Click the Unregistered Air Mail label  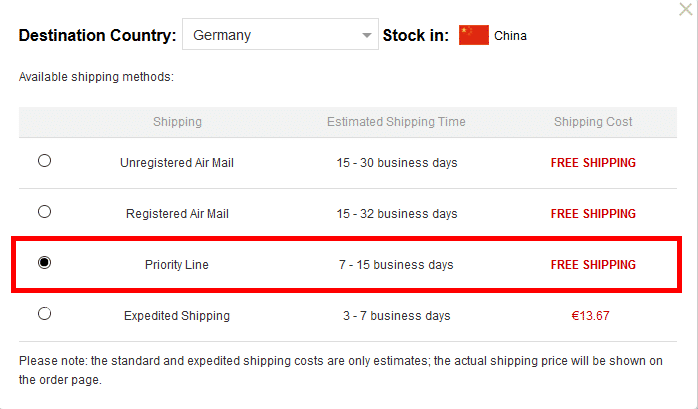[177, 163]
